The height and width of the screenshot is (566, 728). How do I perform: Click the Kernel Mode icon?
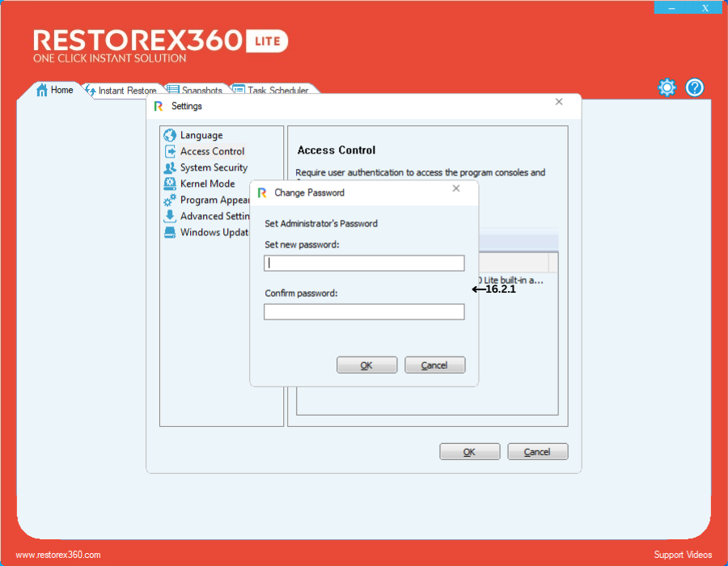tap(170, 184)
